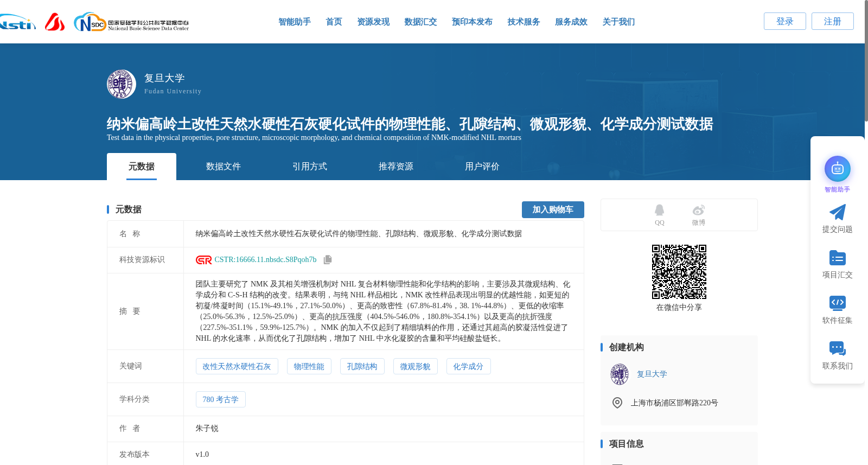868x465 pixels.
Task: Go to 首页 in navigation
Action: 334,22
